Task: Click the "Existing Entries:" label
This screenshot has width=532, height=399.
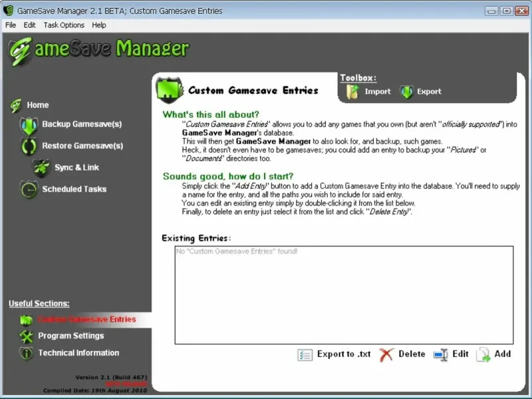Action: coord(196,238)
